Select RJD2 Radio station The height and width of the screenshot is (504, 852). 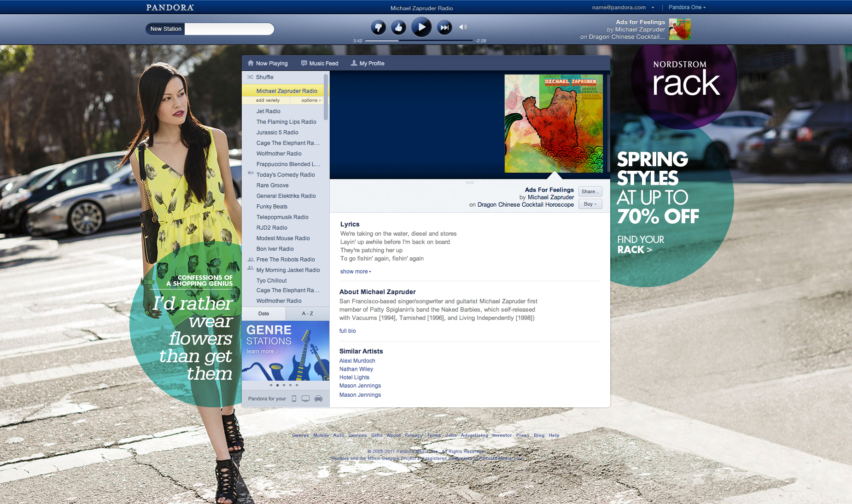pyautogui.click(x=272, y=228)
